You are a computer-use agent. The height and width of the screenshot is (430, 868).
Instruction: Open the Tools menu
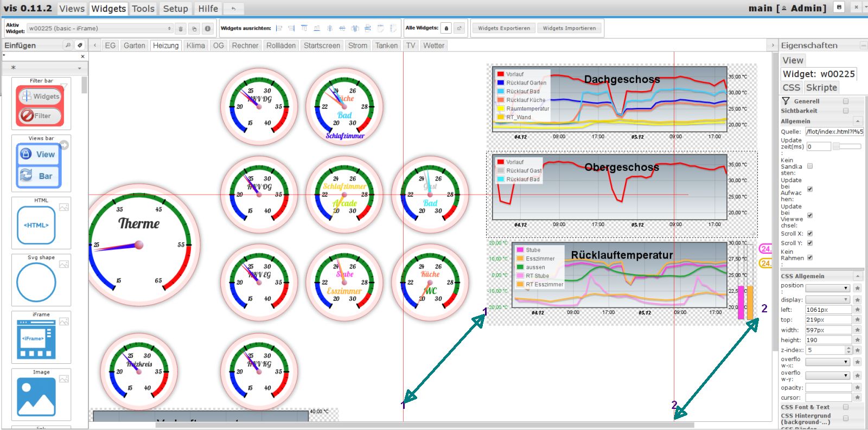143,9
